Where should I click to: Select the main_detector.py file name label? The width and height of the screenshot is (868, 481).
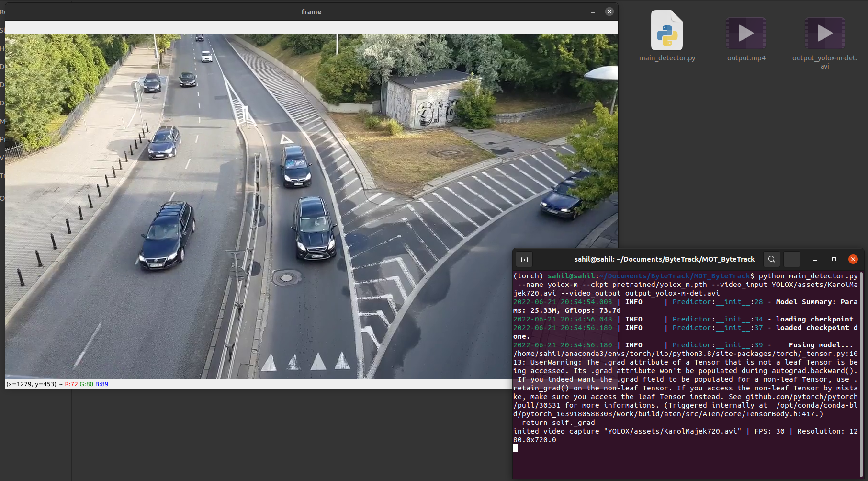(x=667, y=58)
